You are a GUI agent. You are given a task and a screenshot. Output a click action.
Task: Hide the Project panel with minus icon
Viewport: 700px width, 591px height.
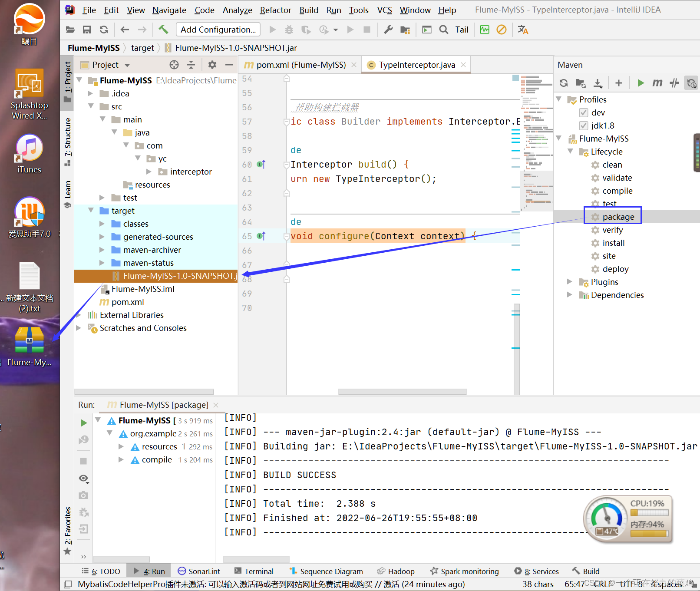(x=229, y=65)
